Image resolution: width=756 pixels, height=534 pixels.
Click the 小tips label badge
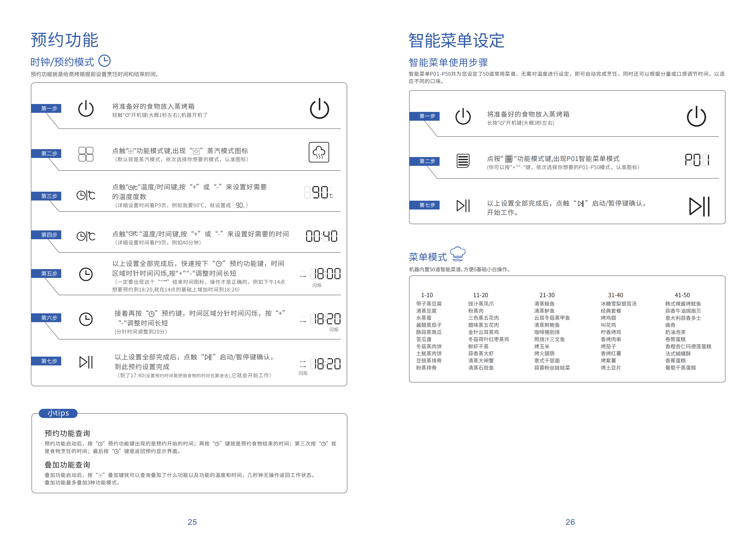pyautogui.click(x=58, y=413)
